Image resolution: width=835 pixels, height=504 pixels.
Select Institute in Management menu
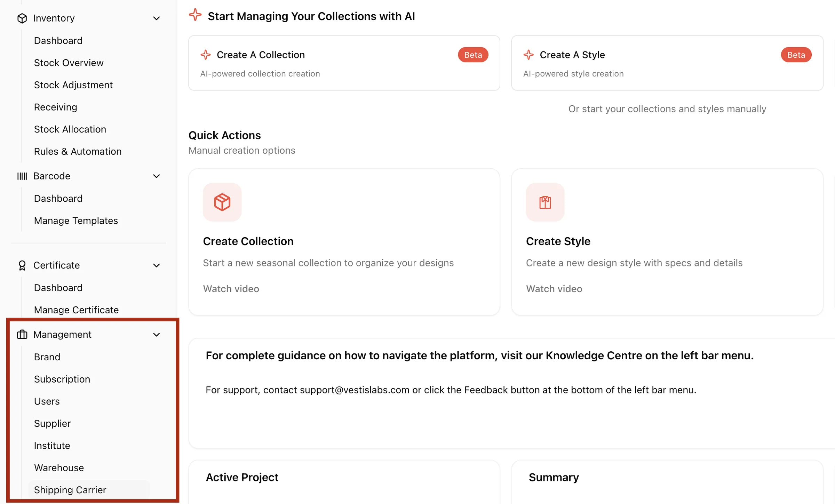(x=52, y=446)
